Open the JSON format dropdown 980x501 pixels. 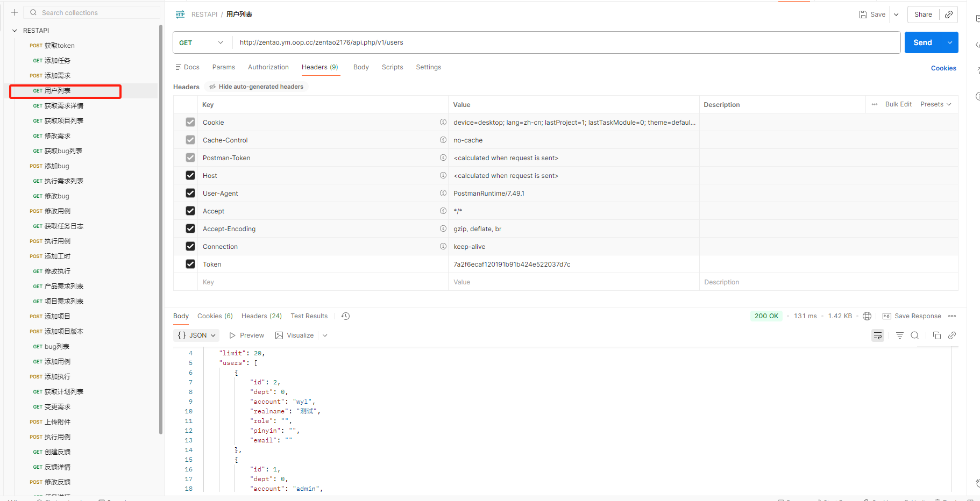[197, 335]
